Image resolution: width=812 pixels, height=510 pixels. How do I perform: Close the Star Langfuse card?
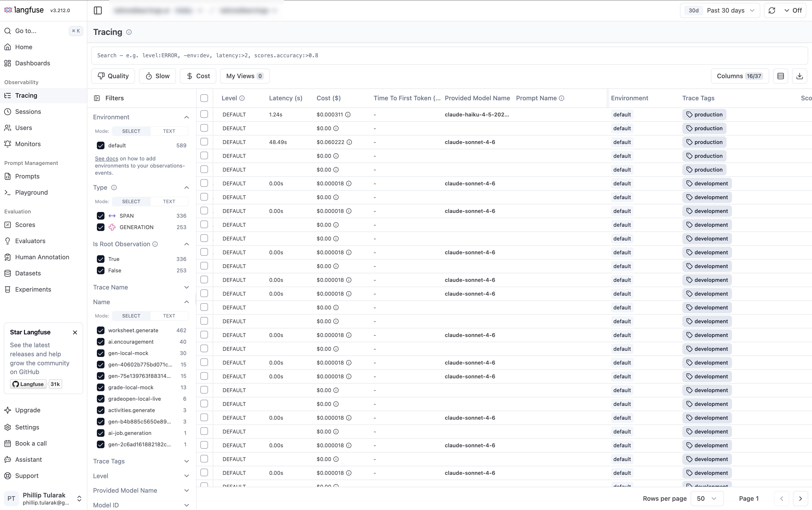(x=75, y=332)
